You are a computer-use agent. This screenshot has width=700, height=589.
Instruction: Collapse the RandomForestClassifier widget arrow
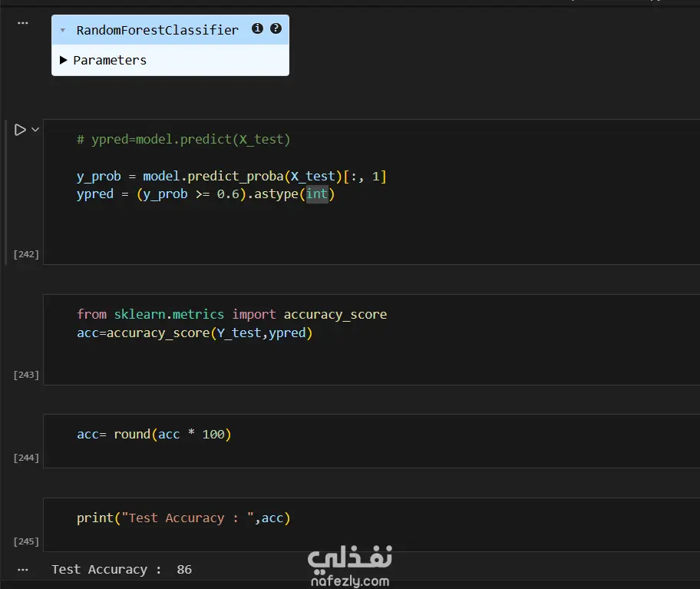[63, 30]
